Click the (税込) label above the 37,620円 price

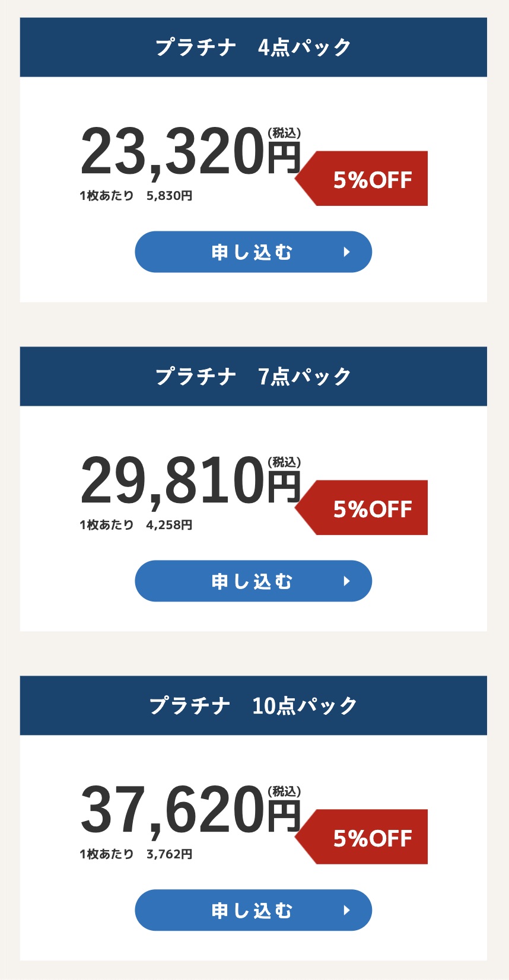284,791
